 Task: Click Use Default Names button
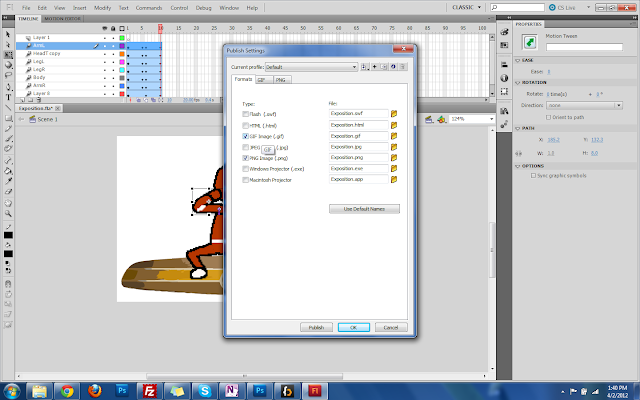[x=364, y=209]
